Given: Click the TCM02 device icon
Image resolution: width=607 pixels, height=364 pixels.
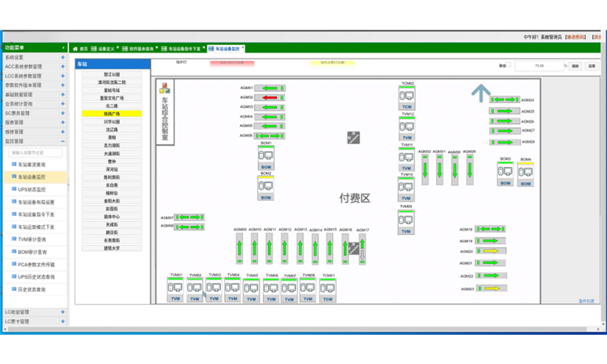Looking at the screenshot, I should (407, 98).
